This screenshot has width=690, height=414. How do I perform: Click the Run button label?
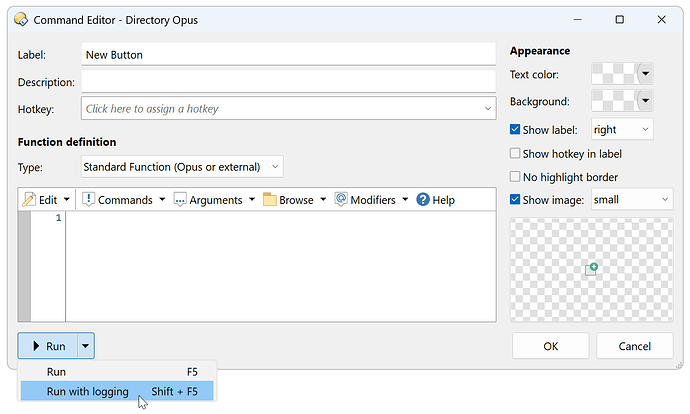tap(55, 346)
